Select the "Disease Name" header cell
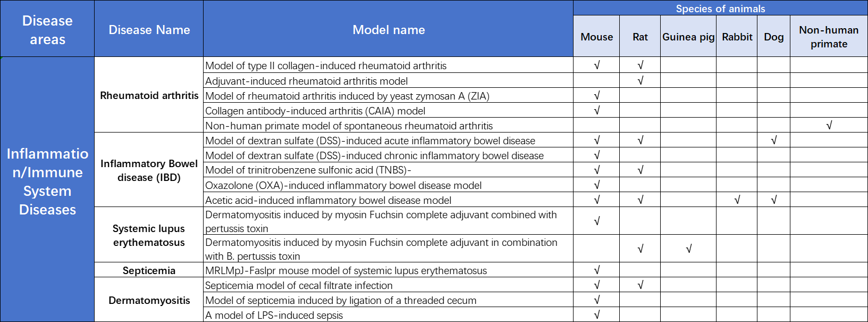 149,30
